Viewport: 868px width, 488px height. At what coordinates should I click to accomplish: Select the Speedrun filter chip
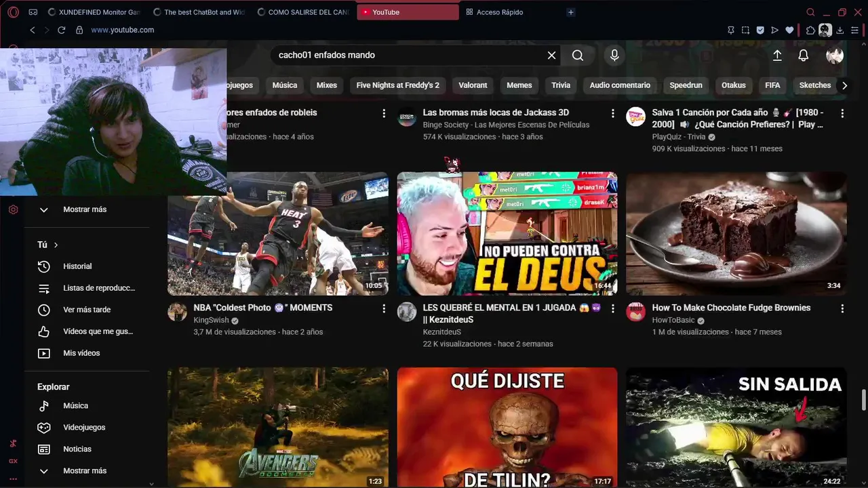[686, 85]
